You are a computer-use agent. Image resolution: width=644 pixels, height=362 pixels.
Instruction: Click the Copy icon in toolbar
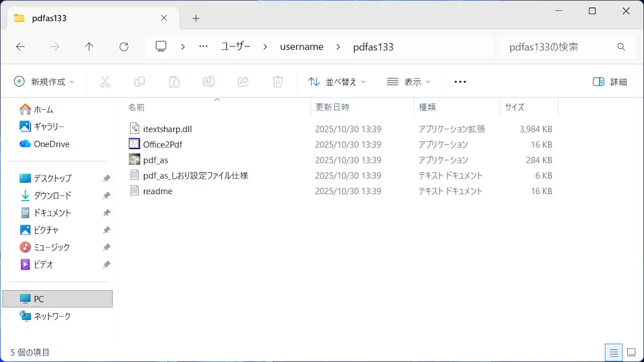click(139, 82)
